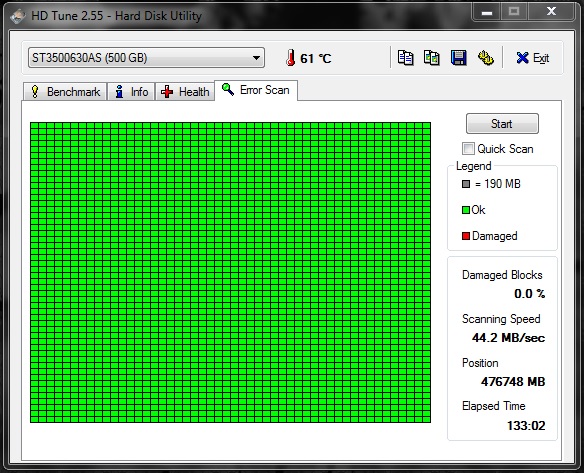The width and height of the screenshot is (584, 473).
Task: Click the green block scan grid
Action: click(231, 273)
